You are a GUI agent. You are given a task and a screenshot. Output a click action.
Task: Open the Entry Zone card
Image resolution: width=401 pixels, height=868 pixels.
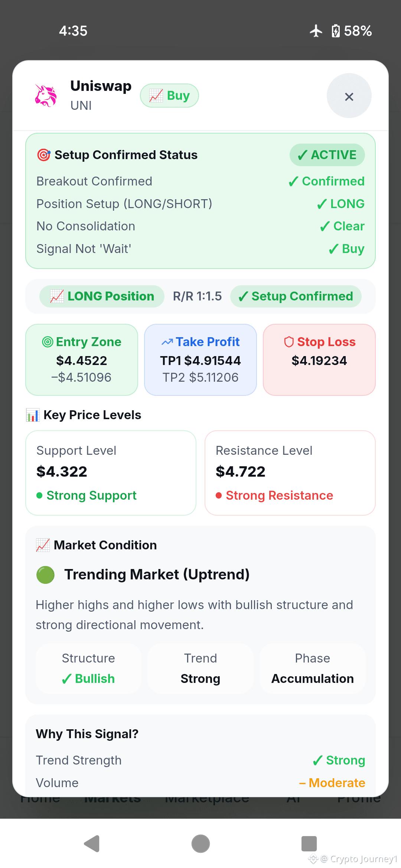coord(82,360)
